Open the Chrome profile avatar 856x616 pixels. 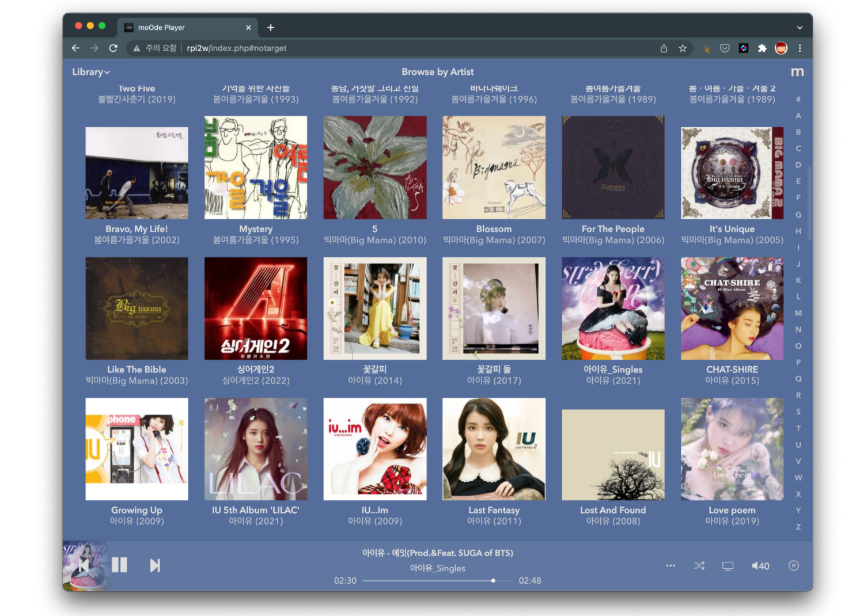[x=781, y=48]
